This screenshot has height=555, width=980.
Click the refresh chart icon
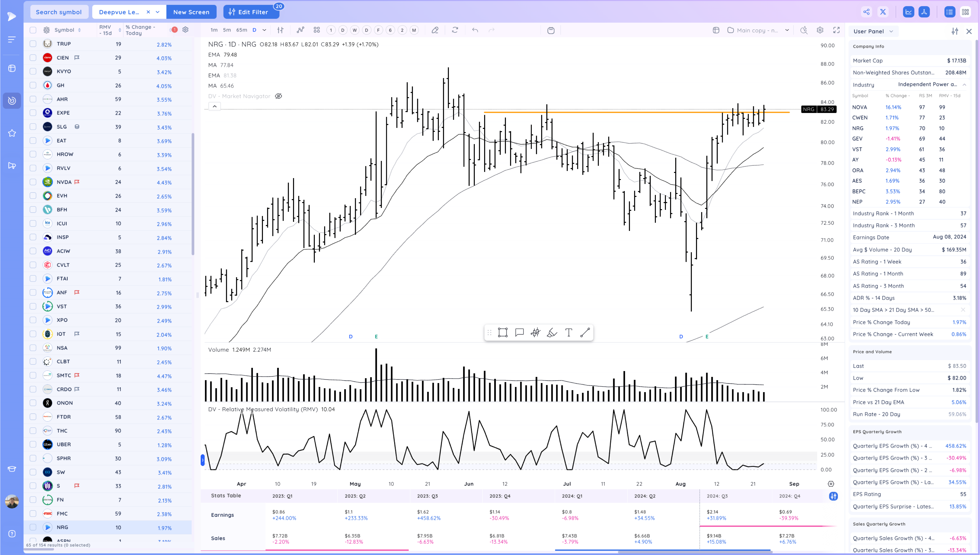(455, 30)
